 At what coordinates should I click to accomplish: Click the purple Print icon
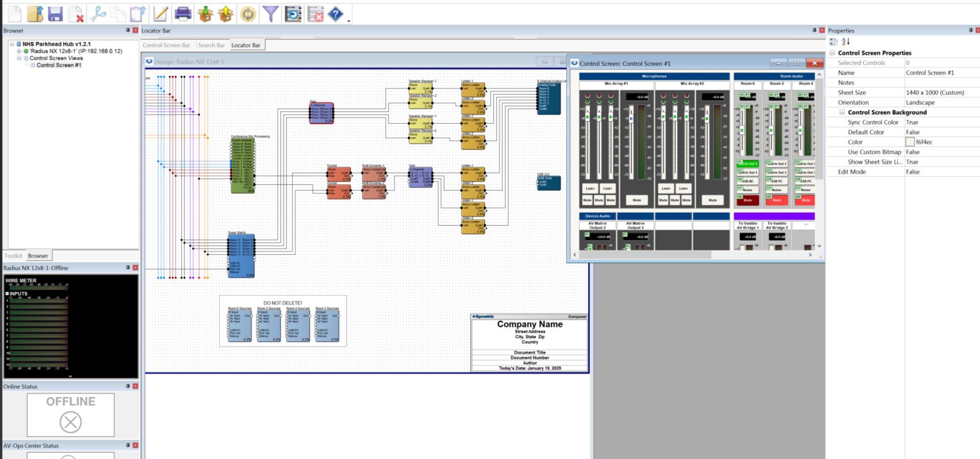tap(183, 14)
